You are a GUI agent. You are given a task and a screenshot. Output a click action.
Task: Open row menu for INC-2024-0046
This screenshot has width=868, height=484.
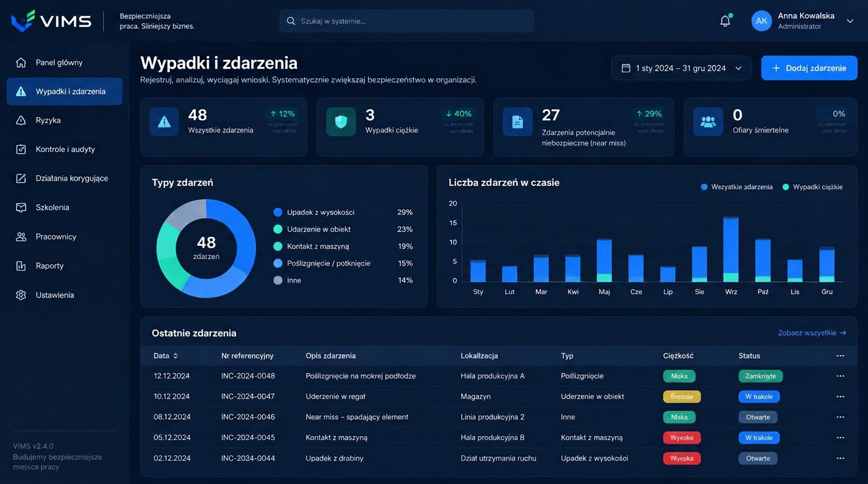tap(840, 417)
